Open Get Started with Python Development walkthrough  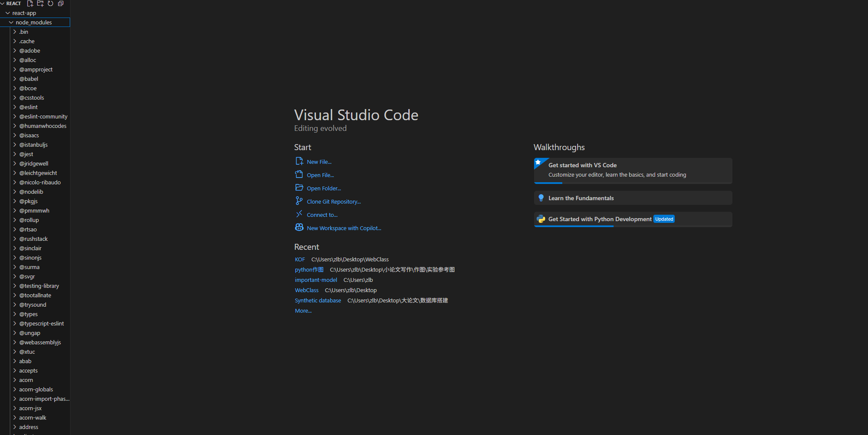tap(633, 219)
